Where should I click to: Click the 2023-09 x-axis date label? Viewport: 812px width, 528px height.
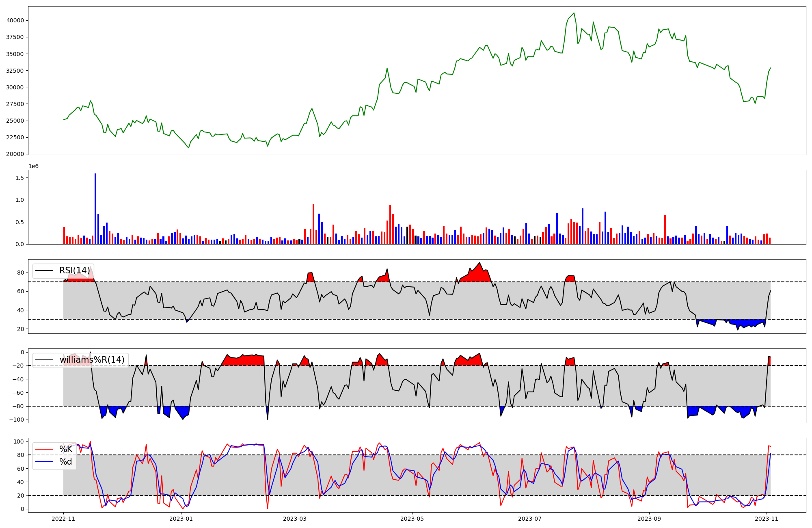tap(649, 519)
